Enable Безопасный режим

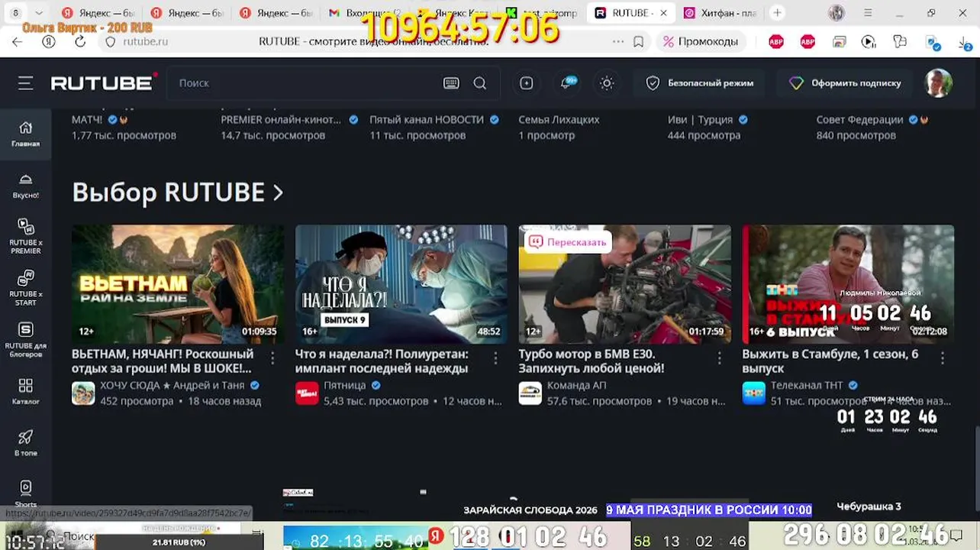[x=700, y=83]
